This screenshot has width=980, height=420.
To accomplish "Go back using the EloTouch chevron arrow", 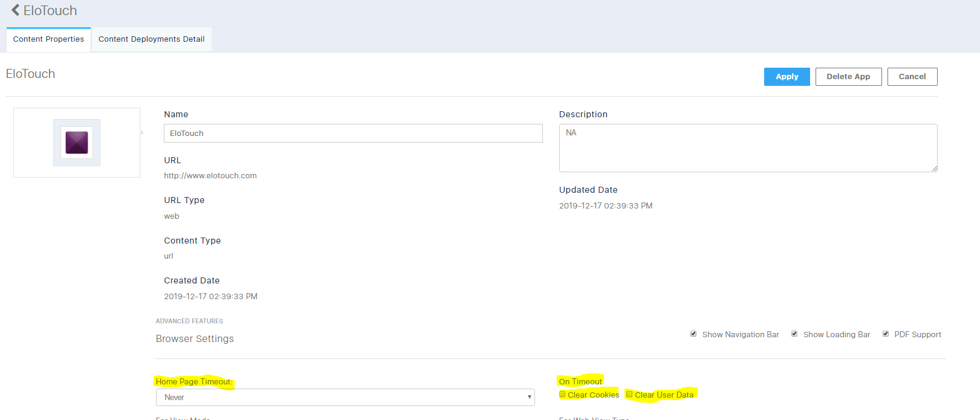I will coord(16,10).
